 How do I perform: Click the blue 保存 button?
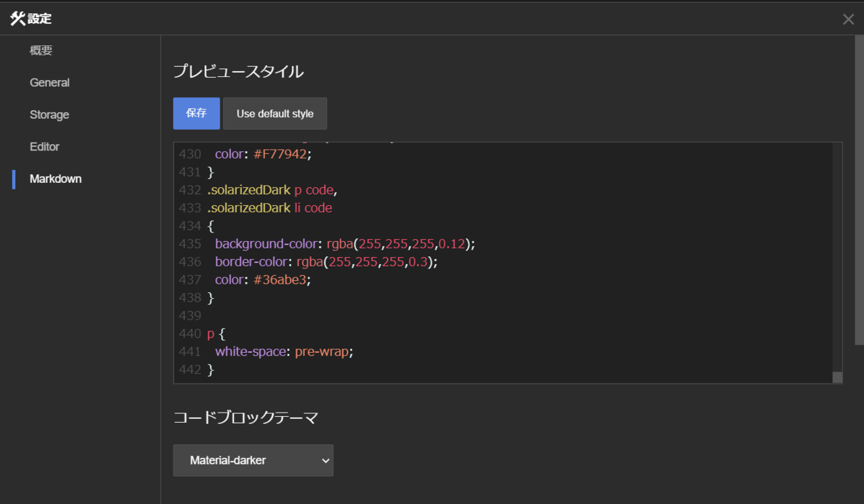pos(197,114)
